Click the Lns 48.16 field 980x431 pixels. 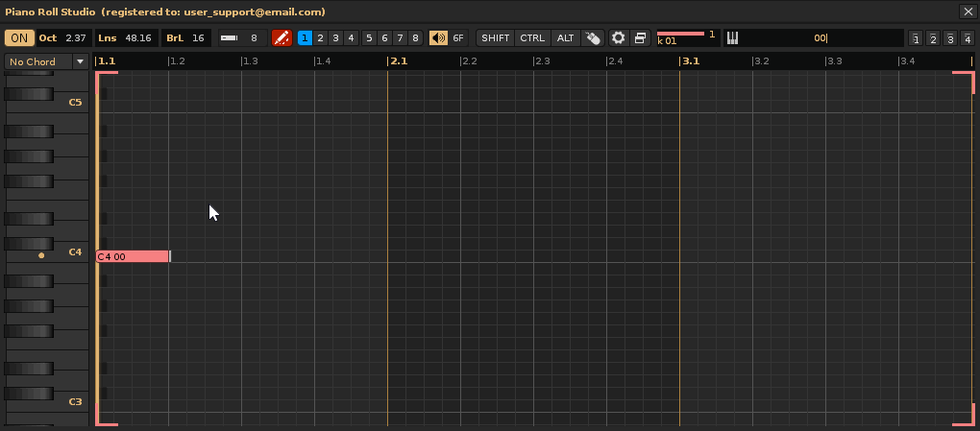point(127,38)
